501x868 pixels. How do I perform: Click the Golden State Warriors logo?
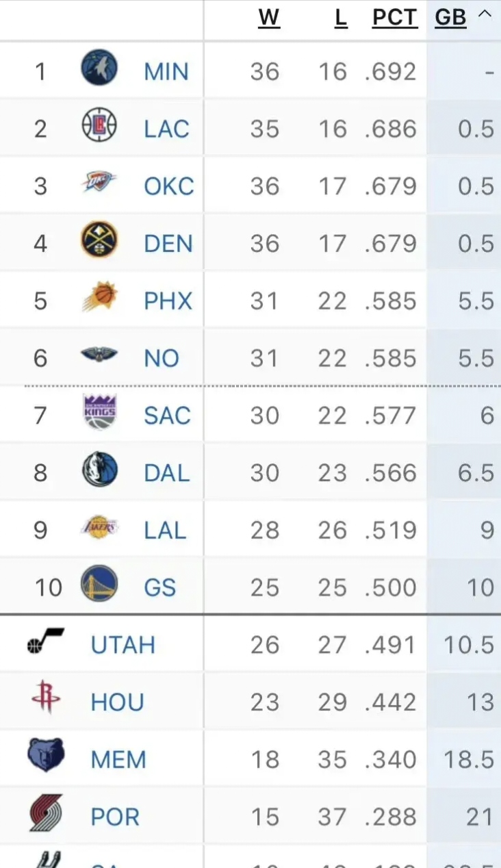click(99, 585)
